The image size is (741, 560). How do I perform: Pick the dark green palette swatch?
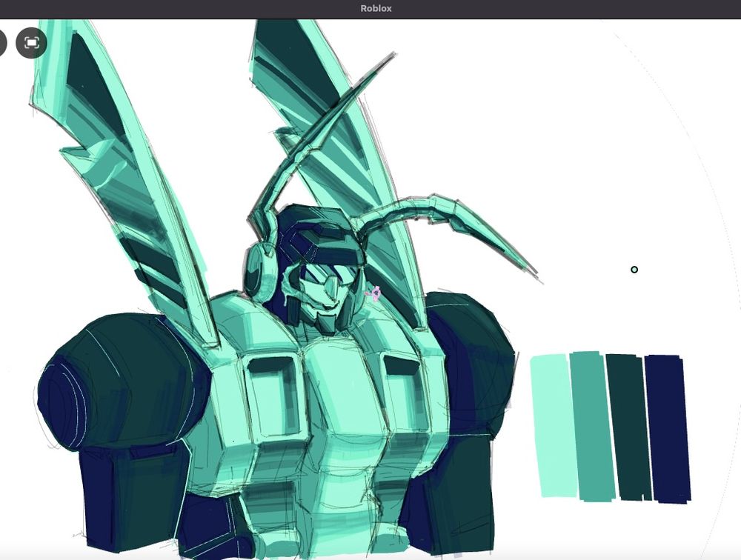pos(629,427)
